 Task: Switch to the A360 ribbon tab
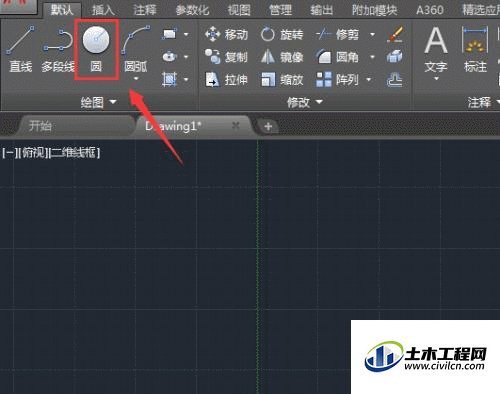[430, 10]
